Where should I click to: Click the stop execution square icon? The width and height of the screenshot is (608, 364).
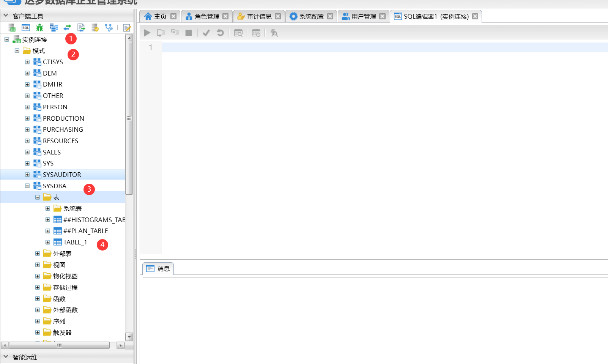pyautogui.click(x=188, y=33)
